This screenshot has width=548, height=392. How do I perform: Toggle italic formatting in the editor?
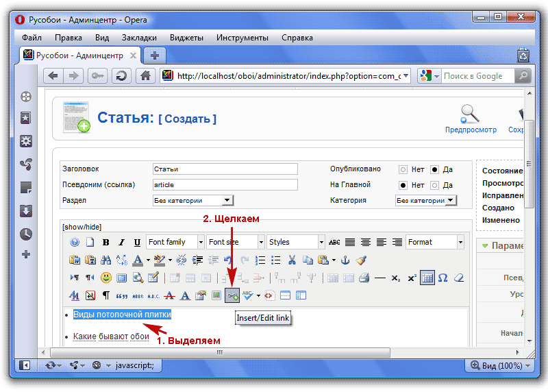point(121,243)
